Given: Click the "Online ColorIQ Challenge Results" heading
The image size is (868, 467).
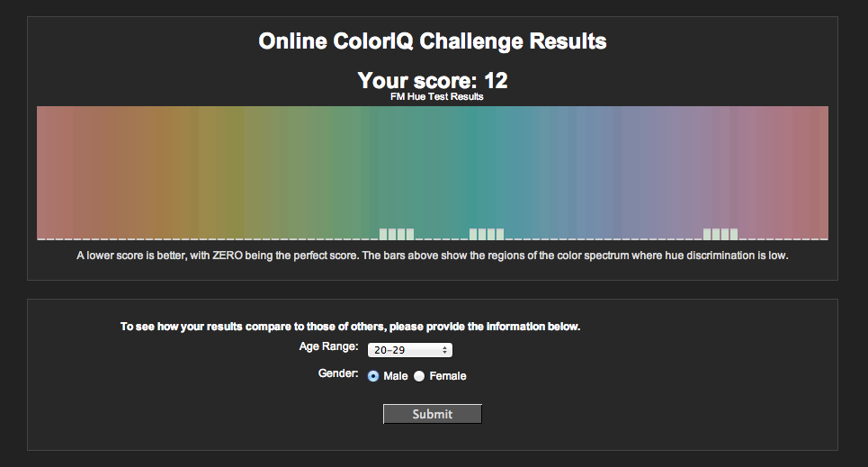Looking at the screenshot, I should pyautogui.click(x=433, y=41).
